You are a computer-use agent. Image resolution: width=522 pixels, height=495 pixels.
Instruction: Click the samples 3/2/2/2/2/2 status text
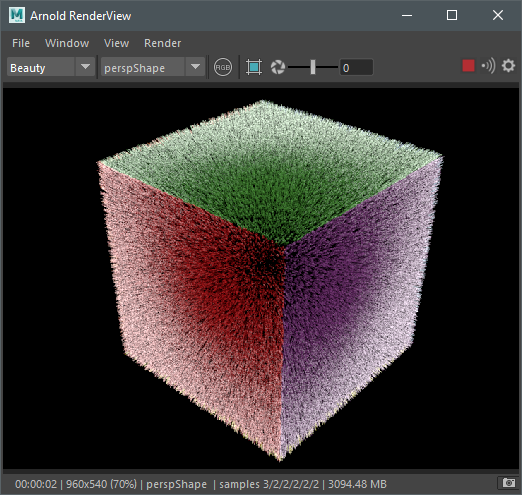(269, 484)
